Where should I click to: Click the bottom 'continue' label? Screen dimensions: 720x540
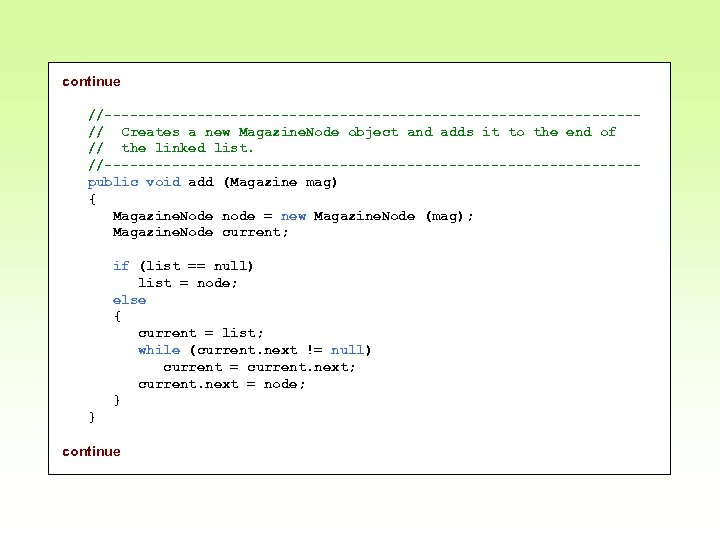click(91, 452)
